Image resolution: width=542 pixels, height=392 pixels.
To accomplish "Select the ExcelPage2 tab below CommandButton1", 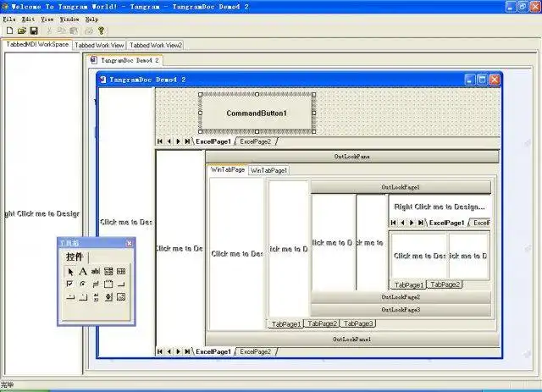I will point(256,141).
